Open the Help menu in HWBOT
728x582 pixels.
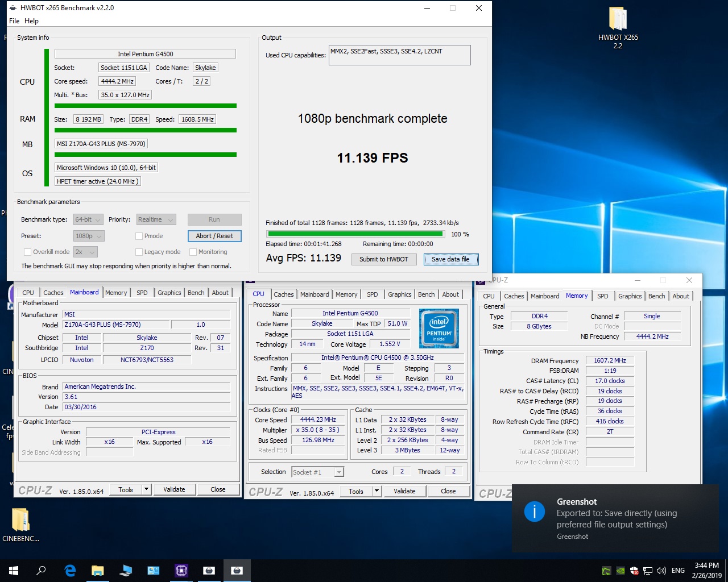pos(31,21)
